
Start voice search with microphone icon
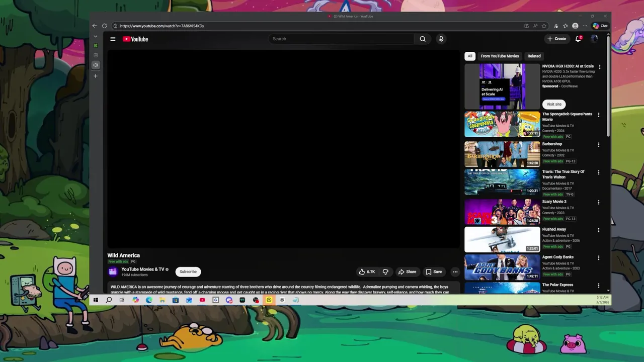click(441, 39)
